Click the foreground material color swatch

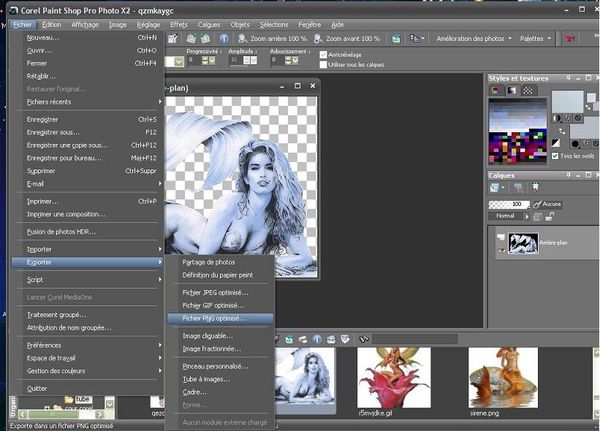click(x=567, y=101)
